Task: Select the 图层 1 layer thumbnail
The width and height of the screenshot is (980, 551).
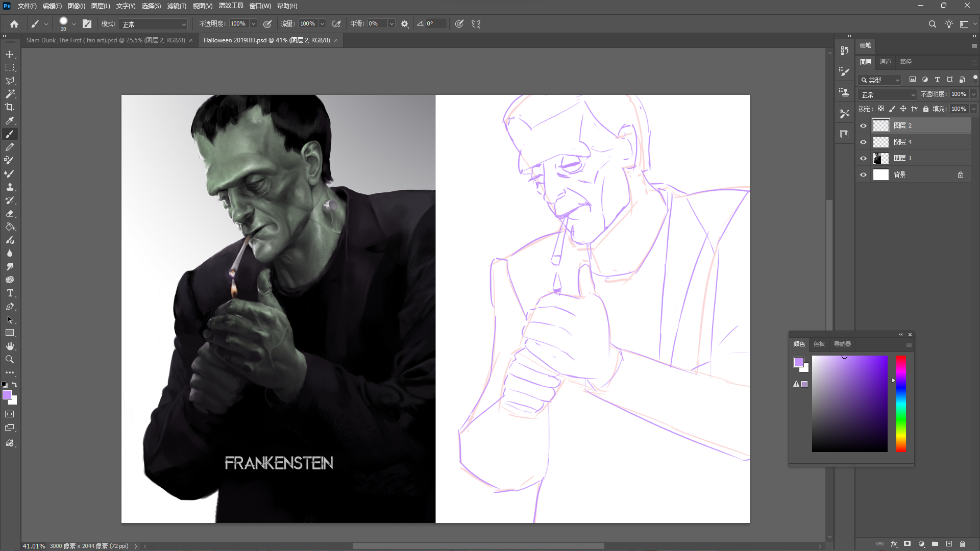Action: click(x=881, y=158)
